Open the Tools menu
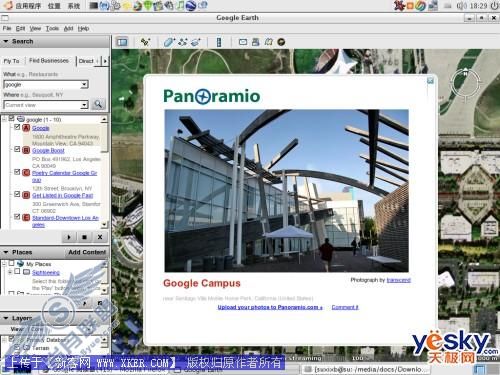Screen dimensions: 500x375 (x=52, y=28)
